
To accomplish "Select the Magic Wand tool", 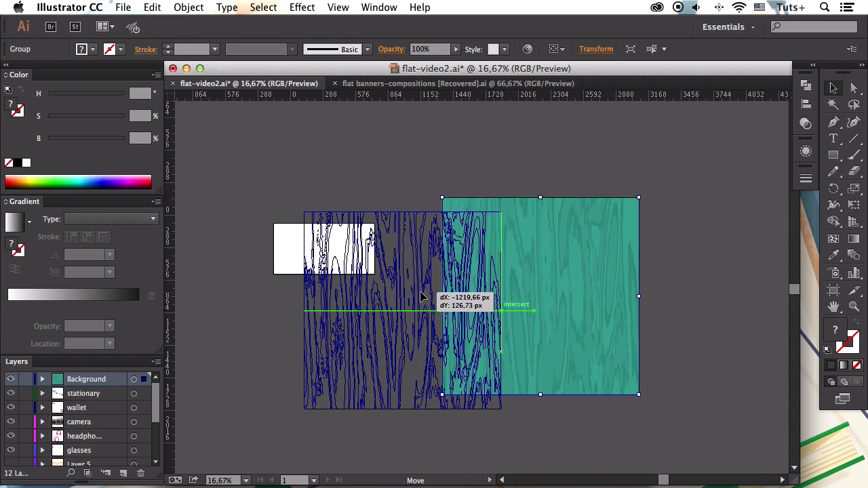I will (833, 105).
